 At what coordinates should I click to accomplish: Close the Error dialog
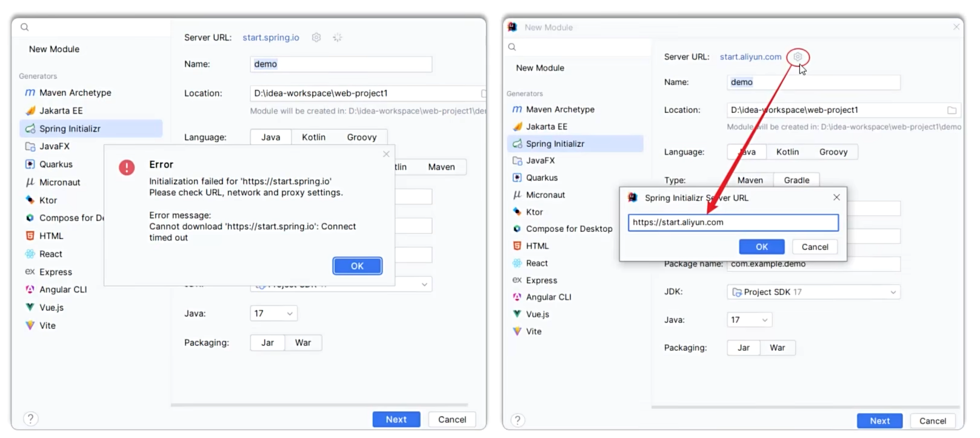tap(386, 154)
